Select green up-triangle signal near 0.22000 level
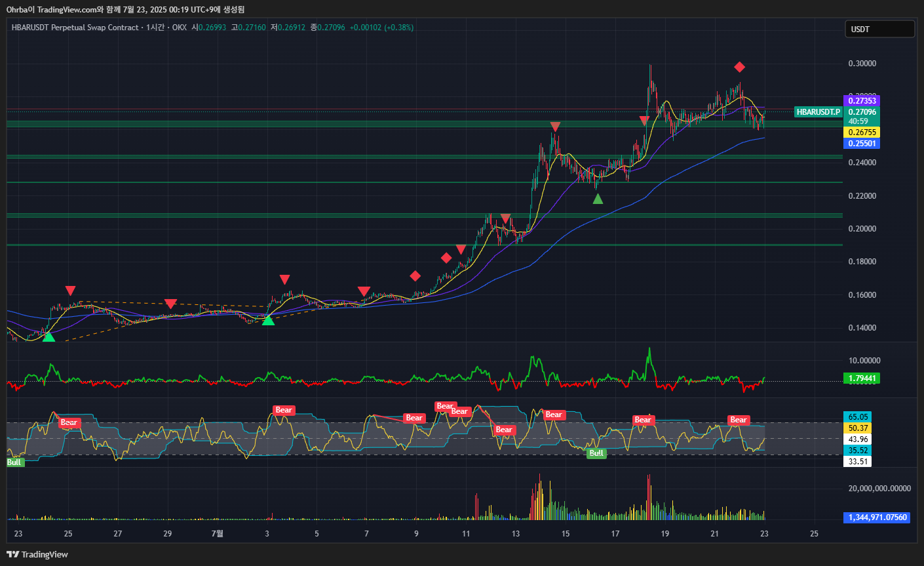This screenshot has width=924, height=566. [x=598, y=199]
